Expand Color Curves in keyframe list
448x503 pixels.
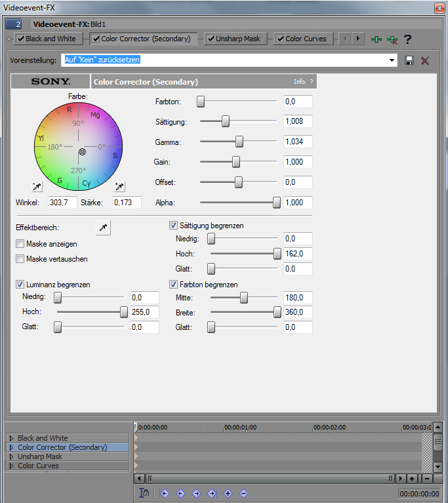point(11,466)
